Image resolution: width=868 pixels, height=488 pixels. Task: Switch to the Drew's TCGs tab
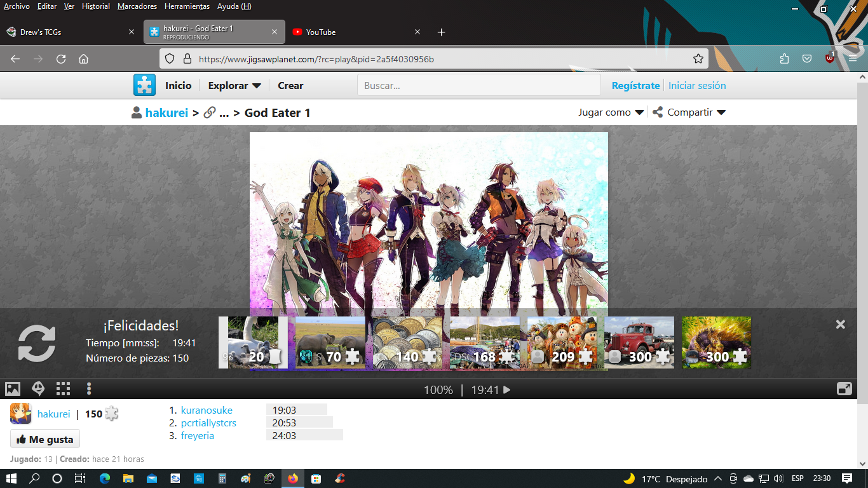(71, 32)
